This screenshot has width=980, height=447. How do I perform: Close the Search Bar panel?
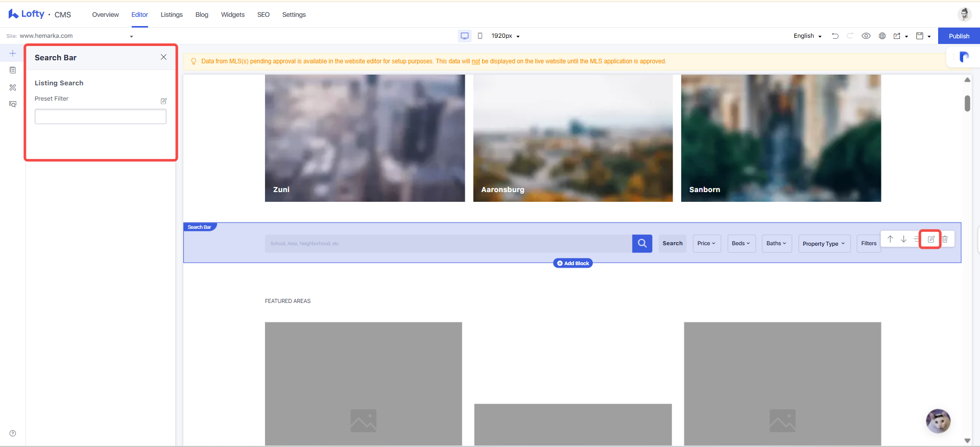163,57
